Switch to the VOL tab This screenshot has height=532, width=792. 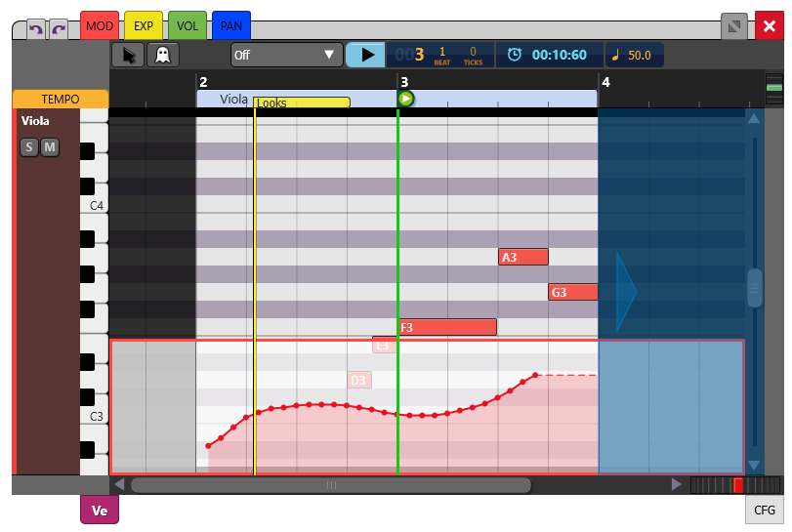pyautogui.click(x=187, y=25)
